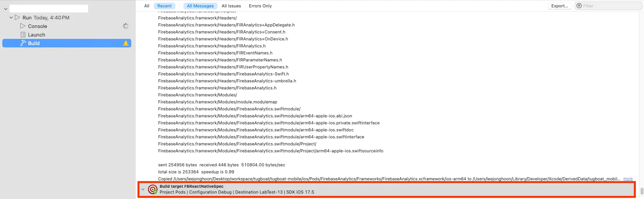Click the Launch document icon
Screen dimensions: 644x199
pyautogui.click(x=23, y=35)
